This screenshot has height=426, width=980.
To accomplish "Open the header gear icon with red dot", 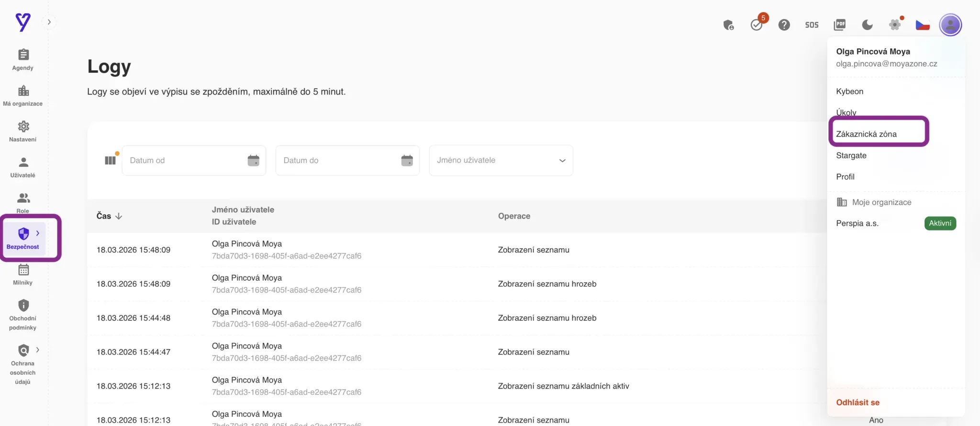I will pyautogui.click(x=895, y=24).
